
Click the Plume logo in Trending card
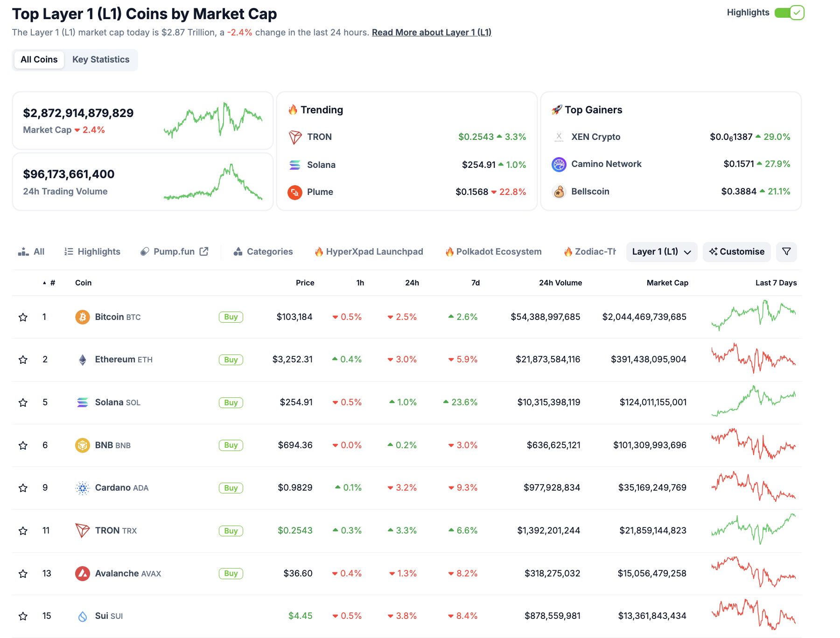point(295,192)
